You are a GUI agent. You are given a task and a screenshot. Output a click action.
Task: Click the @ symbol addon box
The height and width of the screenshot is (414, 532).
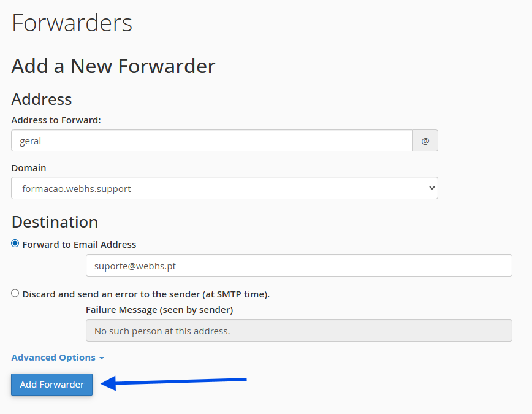click(425, 140)
